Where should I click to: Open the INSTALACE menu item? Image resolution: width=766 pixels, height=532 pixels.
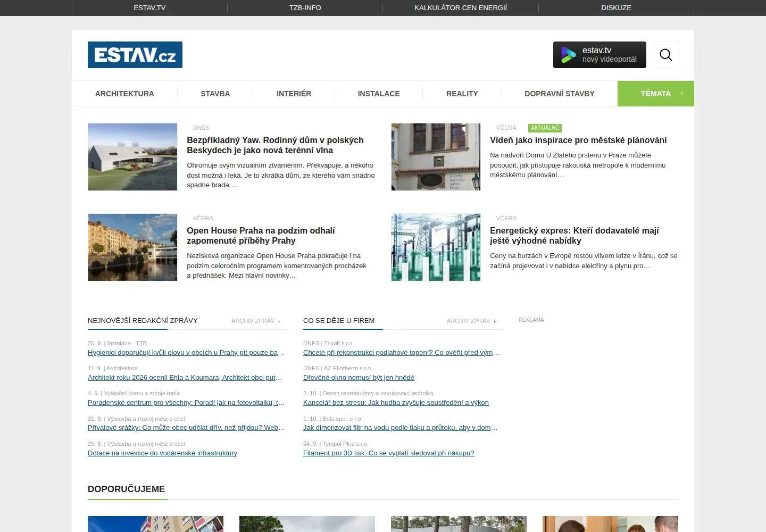click(379, 94)
